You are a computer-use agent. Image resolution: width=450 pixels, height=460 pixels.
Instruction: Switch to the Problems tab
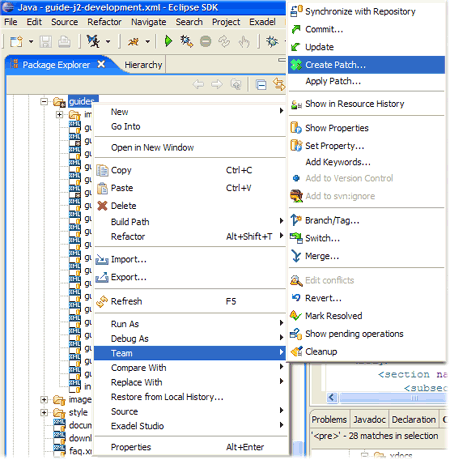pyautogui.click(x=329, y=419)
